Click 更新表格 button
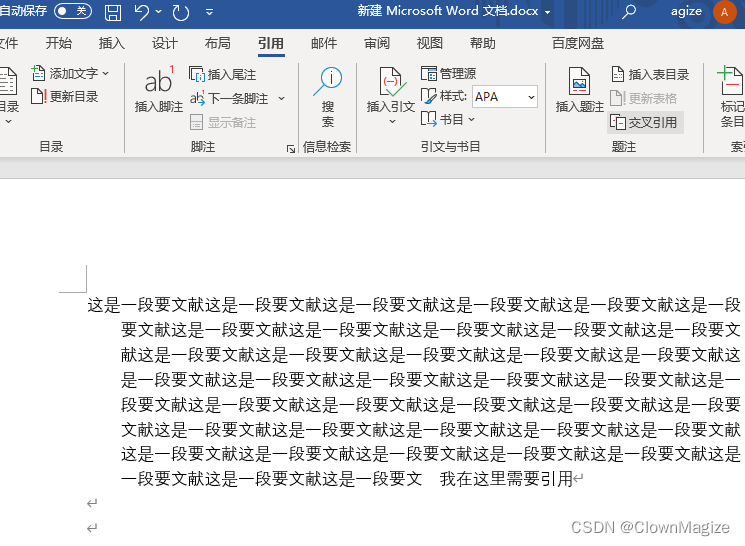Screen dimensions: 745x546 [643, 98]
